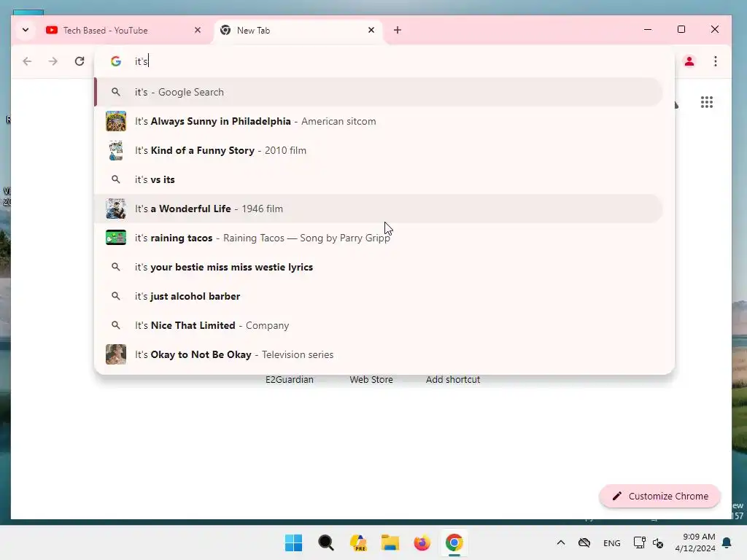Image resolution: width=747 pixels, height=560 pixels.
Task: Go forward with the forward arrow
Action: click(x=53, y=61)
